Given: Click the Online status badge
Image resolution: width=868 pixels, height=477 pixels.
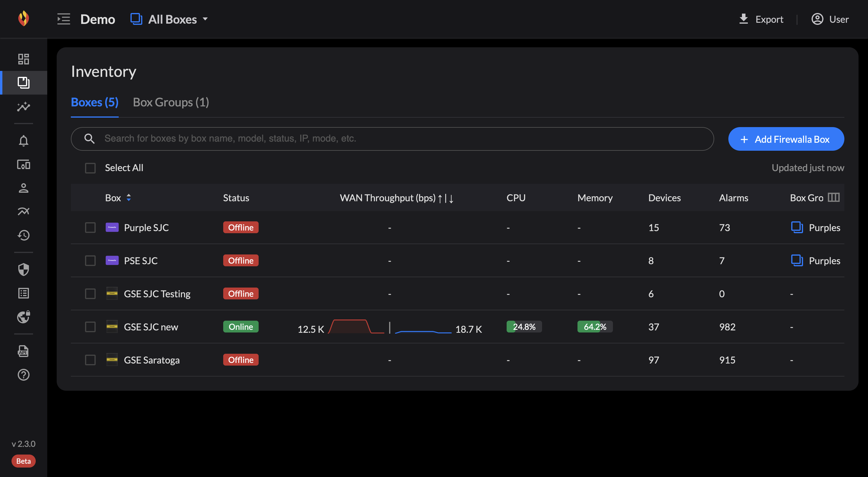Looking at the screenshot, I should pos(241,327).
